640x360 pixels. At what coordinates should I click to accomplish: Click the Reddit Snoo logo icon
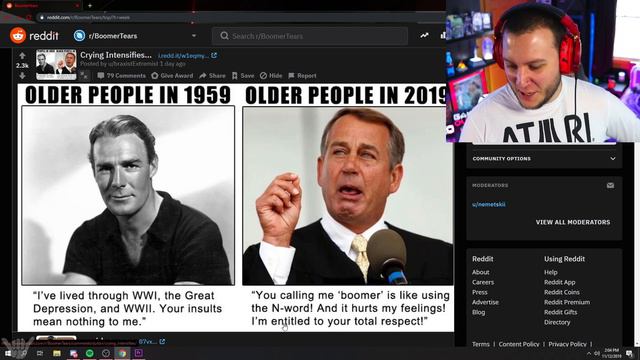point(18,36)
